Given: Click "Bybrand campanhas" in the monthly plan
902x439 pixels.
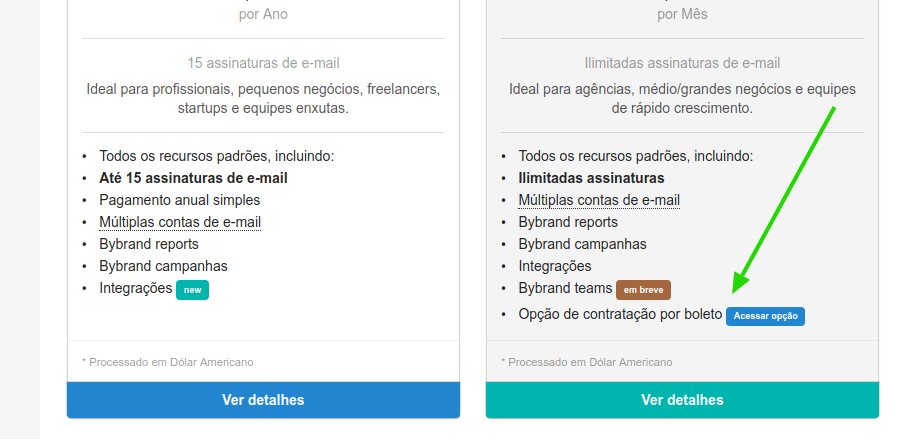Looking at the screenshot, I should point(582,244).
